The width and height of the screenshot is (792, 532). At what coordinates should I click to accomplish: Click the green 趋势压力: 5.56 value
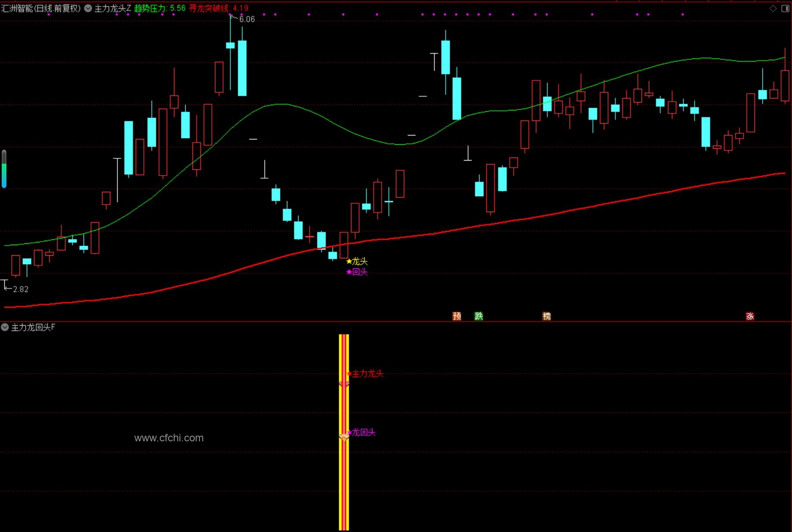tap(160, 8)
